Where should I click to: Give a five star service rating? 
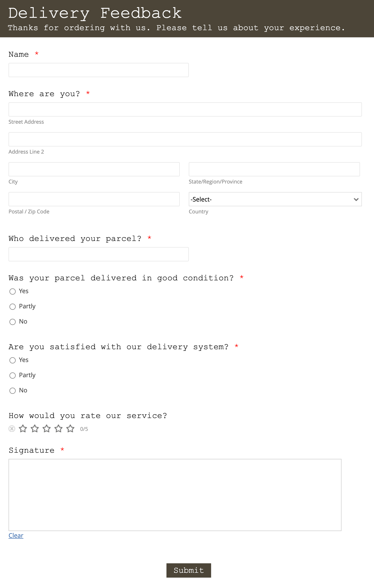[x=70, y=428]
